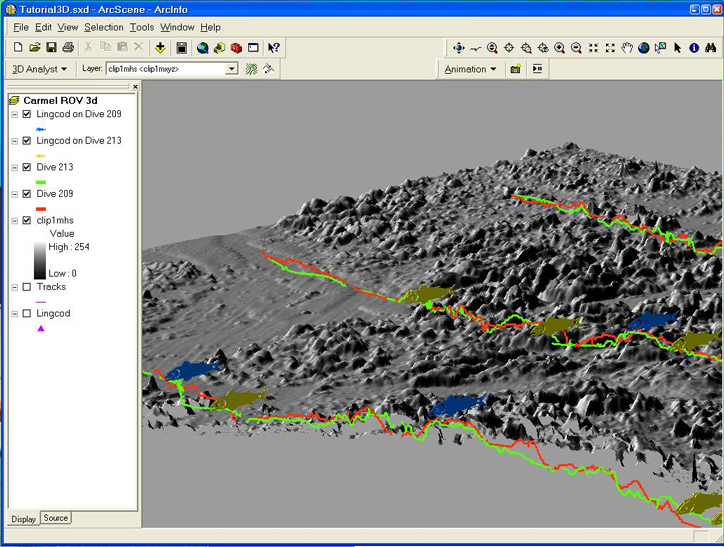
Task: Show the red ArcToolbox window
Action: click(x=236, y=48)
